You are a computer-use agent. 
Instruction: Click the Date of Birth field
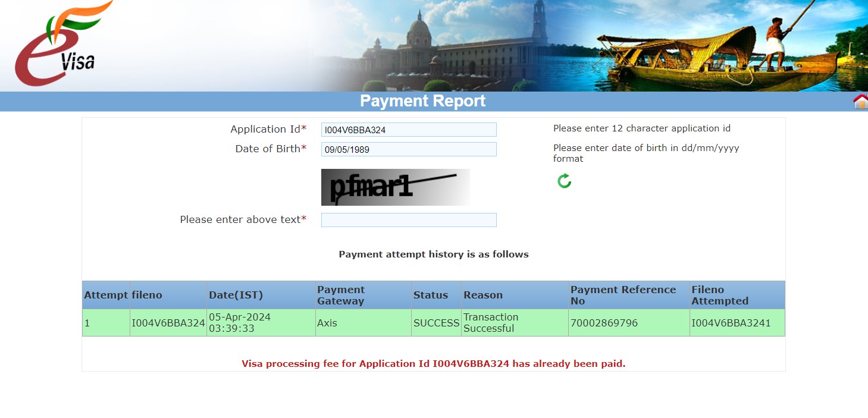(x=409, y=149)
